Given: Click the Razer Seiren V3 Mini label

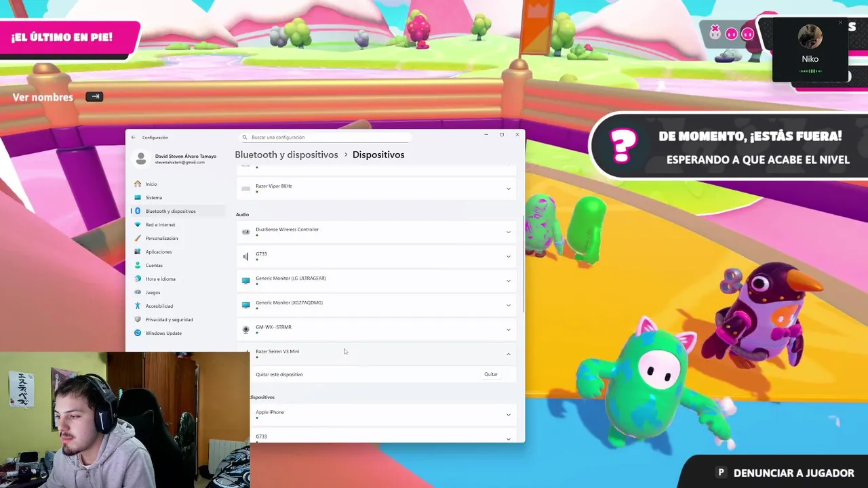Looking at the screenshot, I should [x=277, y=351].
